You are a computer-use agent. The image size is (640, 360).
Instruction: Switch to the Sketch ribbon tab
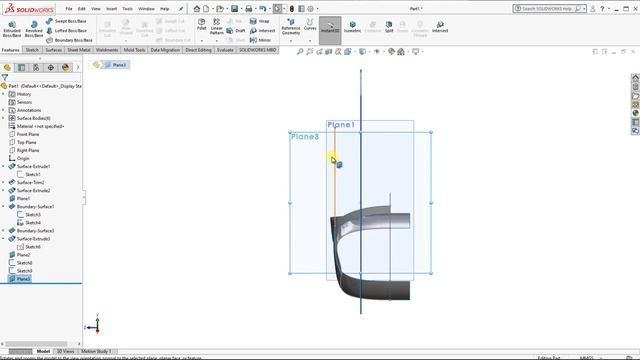pyautogui.click(x=32, y=50)
